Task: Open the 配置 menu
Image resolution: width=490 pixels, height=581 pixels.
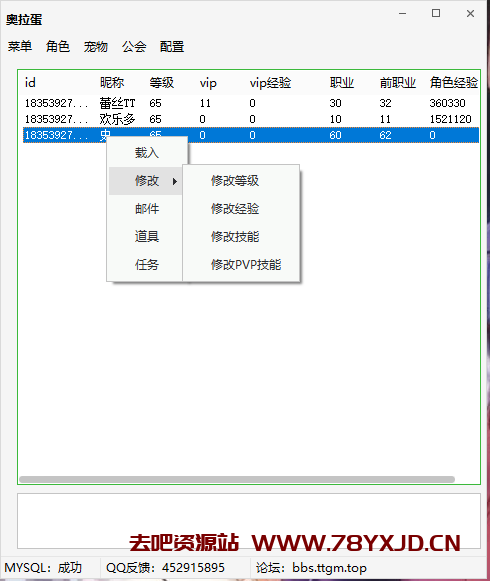Action: point(172,47)
